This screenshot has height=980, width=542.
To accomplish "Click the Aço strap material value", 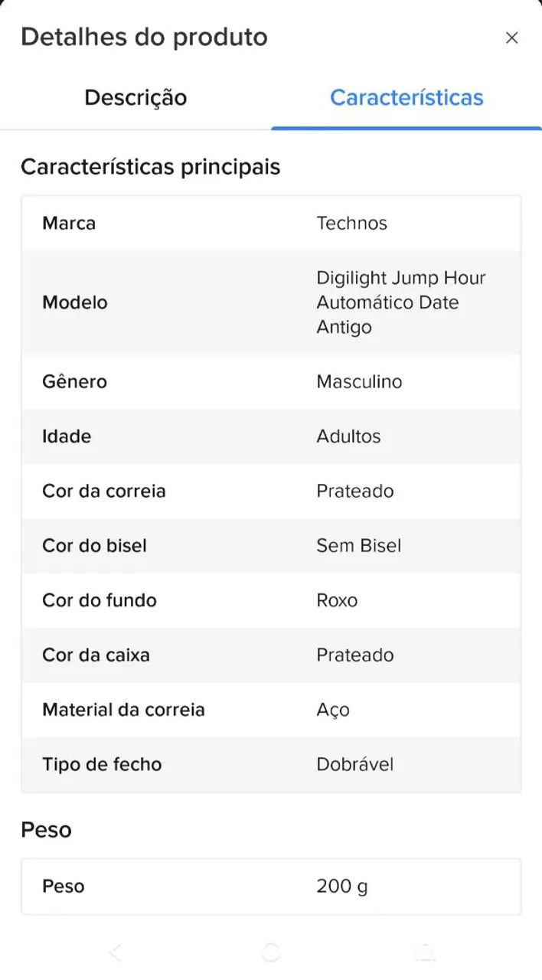I will pyautogui.click(x=333, y=710).
